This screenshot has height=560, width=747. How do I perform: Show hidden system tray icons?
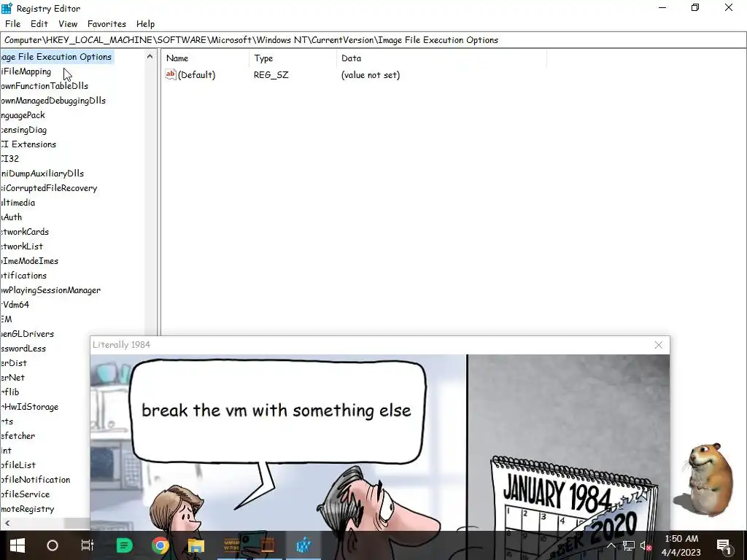[x=611, y=545]
